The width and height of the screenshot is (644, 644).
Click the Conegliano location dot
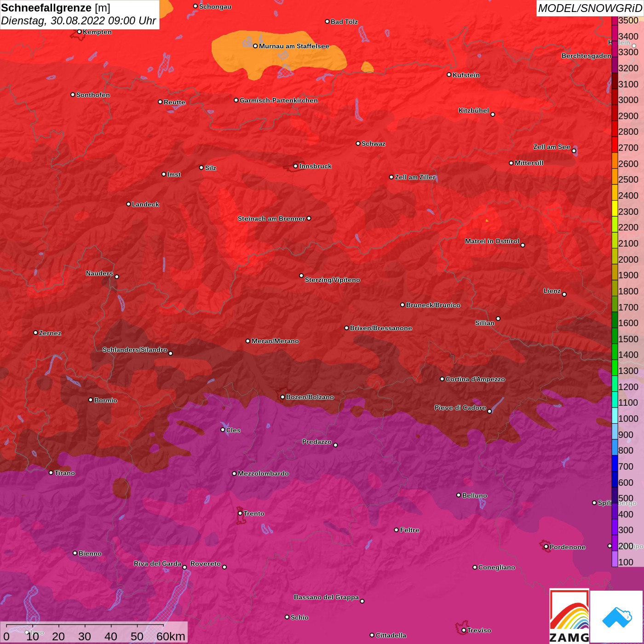475,567
